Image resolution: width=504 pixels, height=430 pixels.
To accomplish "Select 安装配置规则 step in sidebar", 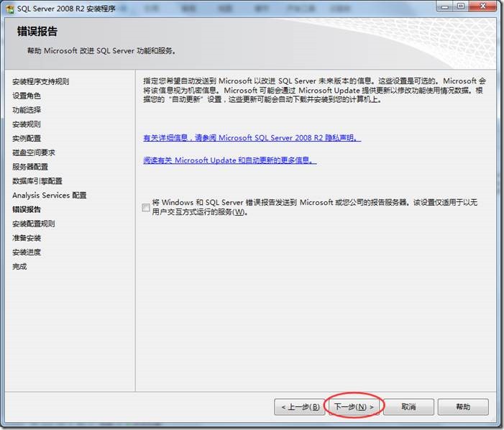I will click(x=34, y=224).
